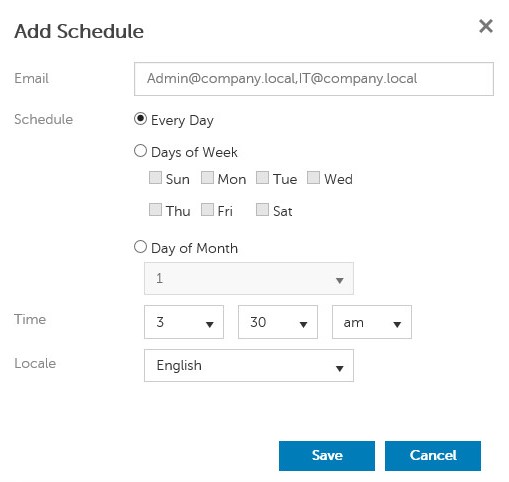Click the Email address input field
Viewport: 509px width, 482px height.
coord(314,79)
